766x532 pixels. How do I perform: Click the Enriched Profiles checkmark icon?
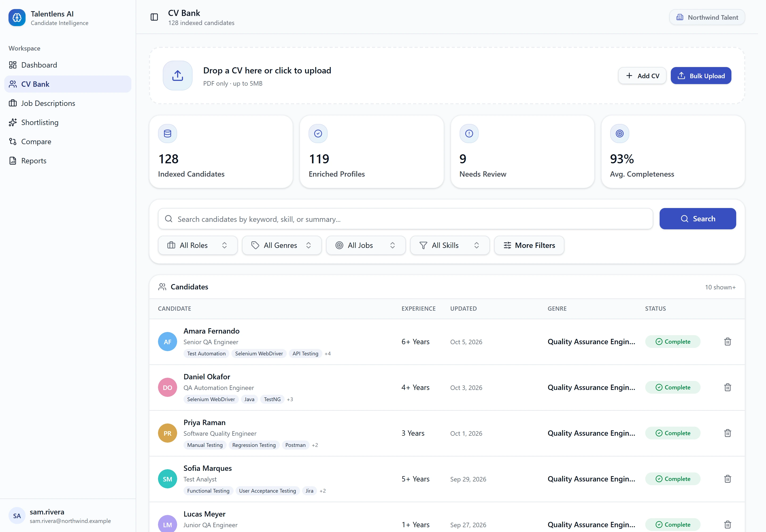click(x=318, y=134)
